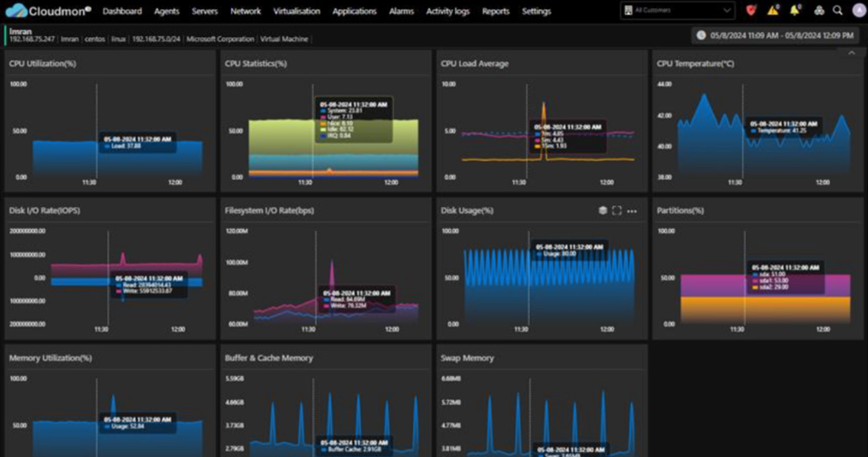Go to the Agents menu
The image size is (868, 457).
pyautogui.click(x=166, y=11)
